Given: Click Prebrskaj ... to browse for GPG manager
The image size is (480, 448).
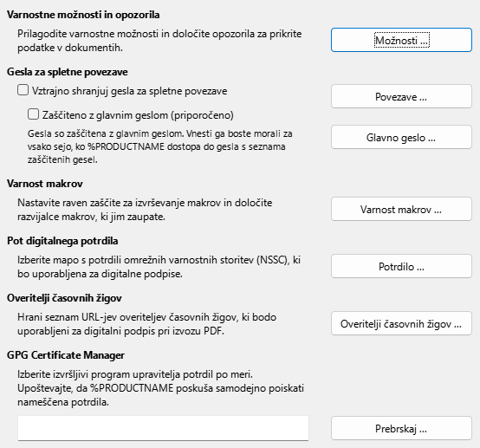Looking at the screenshot, I should (401, 428).
